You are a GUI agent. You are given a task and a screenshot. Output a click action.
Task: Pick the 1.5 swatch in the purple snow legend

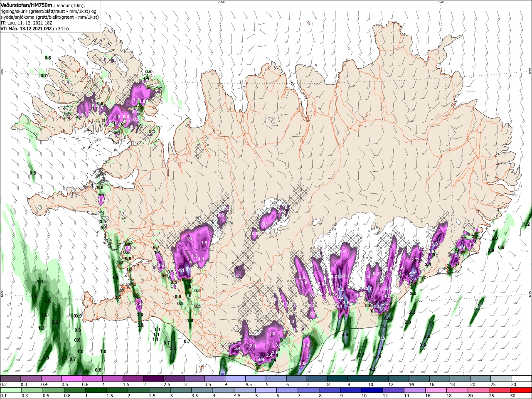133,379
